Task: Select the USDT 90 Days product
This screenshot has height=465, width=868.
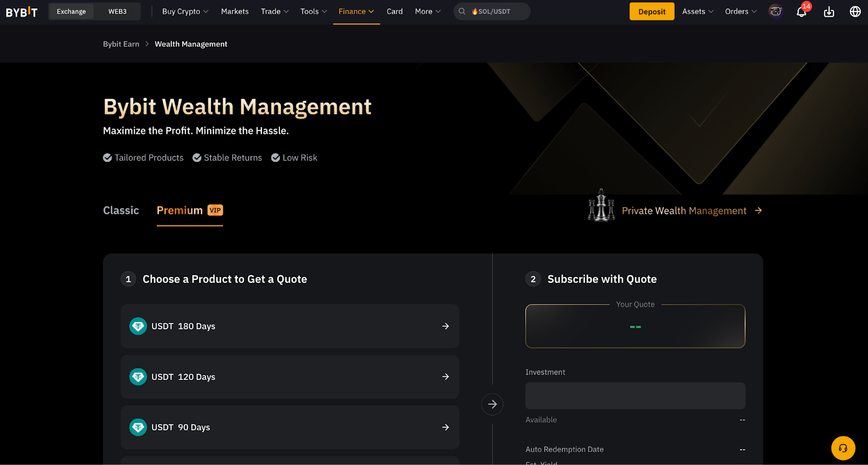Action: (290, 427)
